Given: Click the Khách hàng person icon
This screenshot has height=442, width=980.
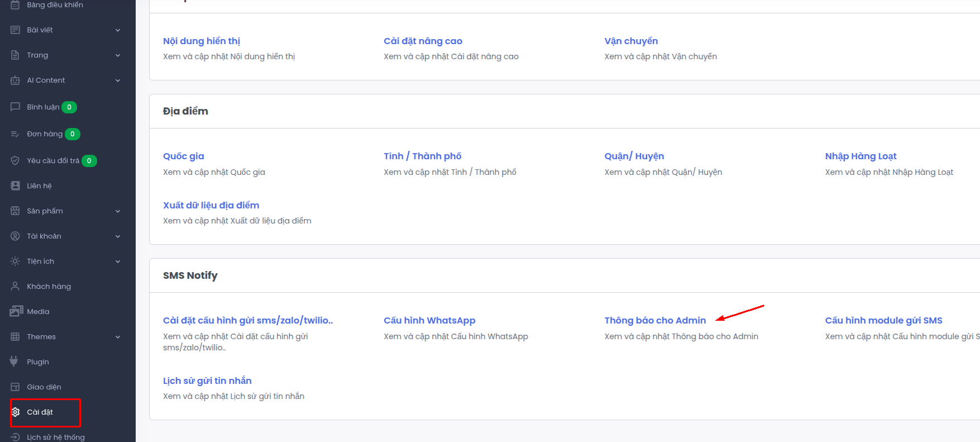Looking at the screenshot, I should [15, 287].
